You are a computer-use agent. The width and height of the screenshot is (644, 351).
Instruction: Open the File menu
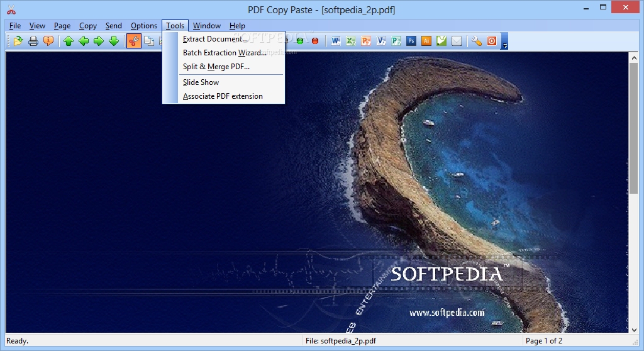15,26
